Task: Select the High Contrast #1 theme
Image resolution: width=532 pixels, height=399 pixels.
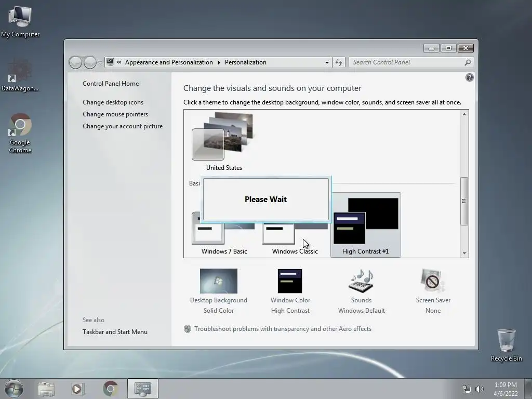Action: click(365, 225)
